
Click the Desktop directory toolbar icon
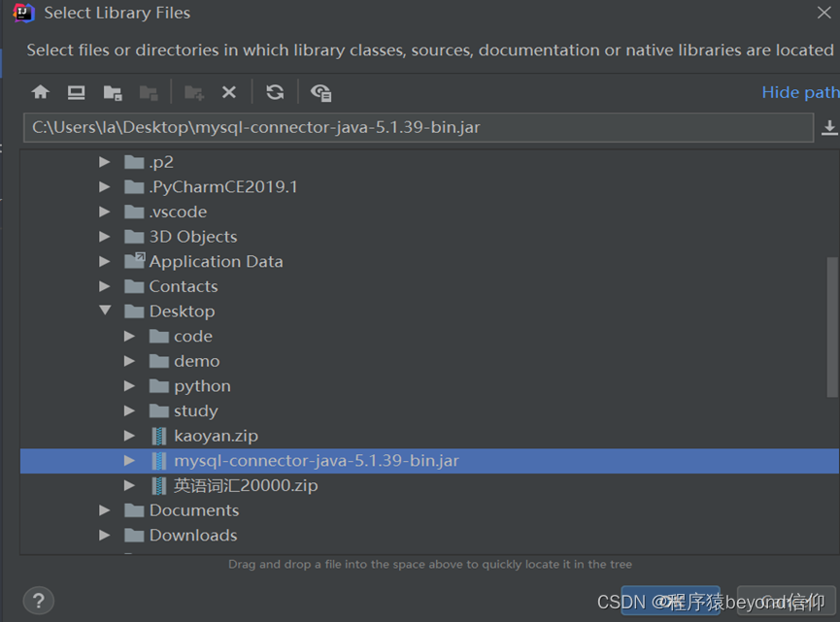tap(76, 92)
